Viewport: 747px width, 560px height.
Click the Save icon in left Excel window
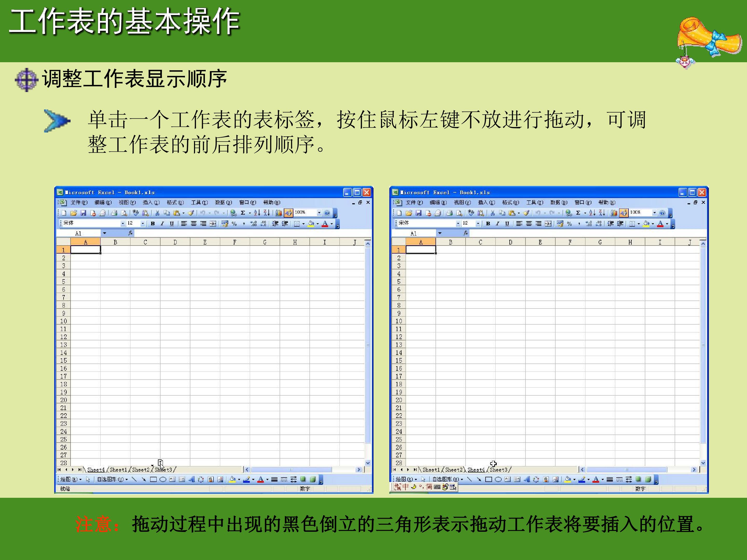pos(84,213)
